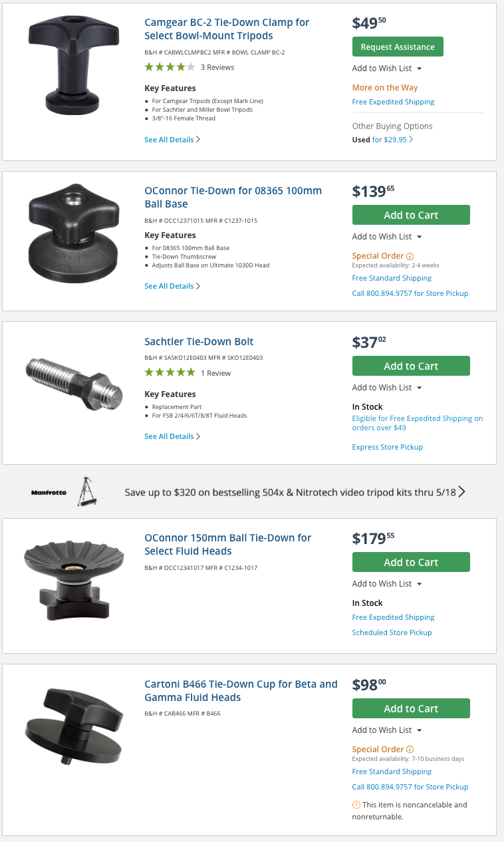Open the Used for $29.95 buying option
504x842 pixels.
[382, 140]
